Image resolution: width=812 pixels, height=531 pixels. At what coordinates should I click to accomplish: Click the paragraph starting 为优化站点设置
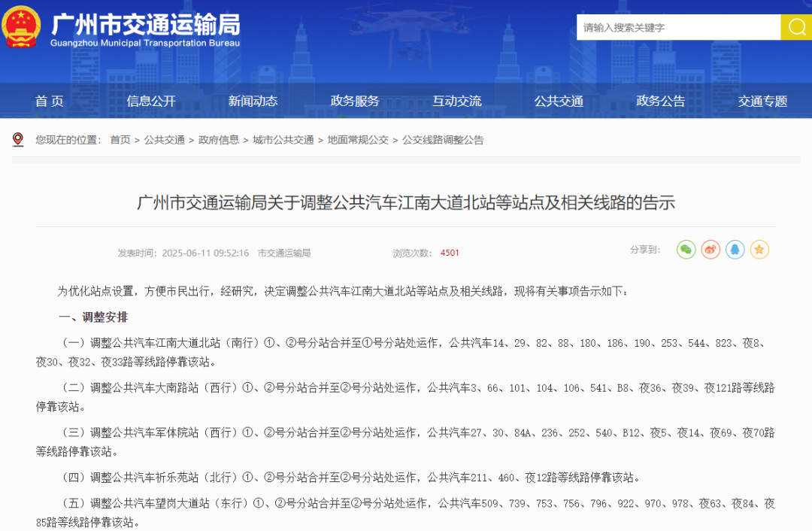tap(343, 291)
